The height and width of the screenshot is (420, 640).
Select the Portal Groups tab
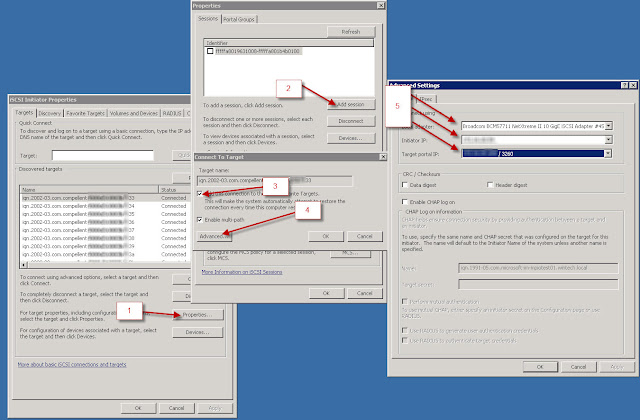click(x=239, y=19)
